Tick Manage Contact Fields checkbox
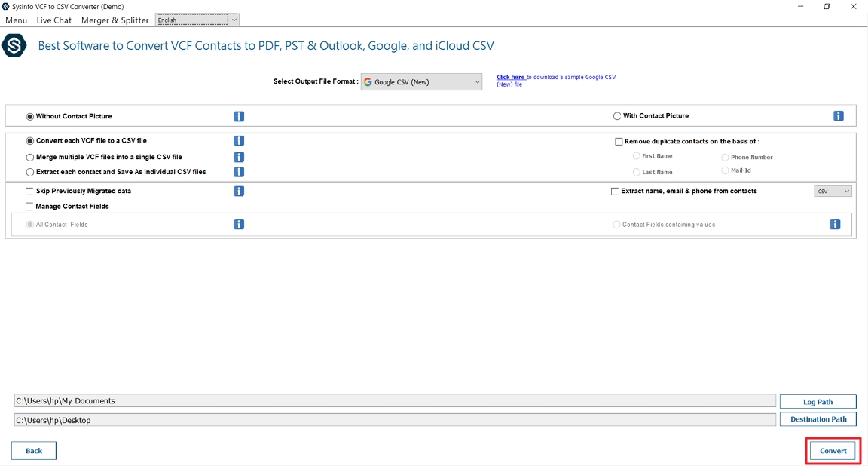This screenshot has height=466, width=868. (x=29, y=207)
